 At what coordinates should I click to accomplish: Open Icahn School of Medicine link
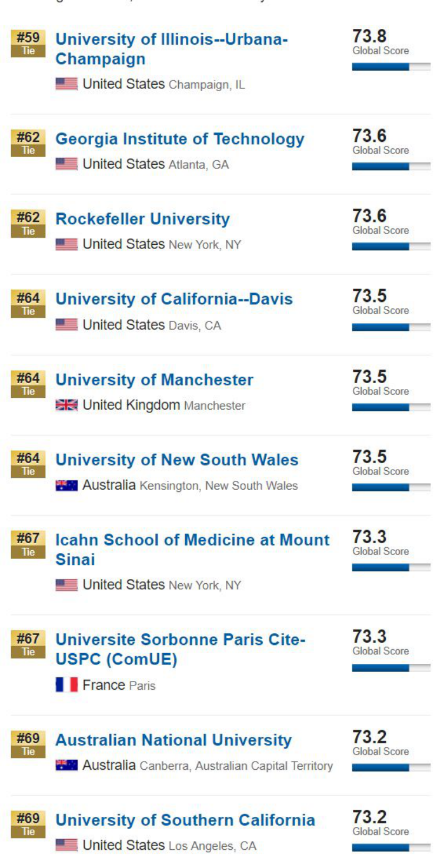pyautogui.click(x=192, y=550)
